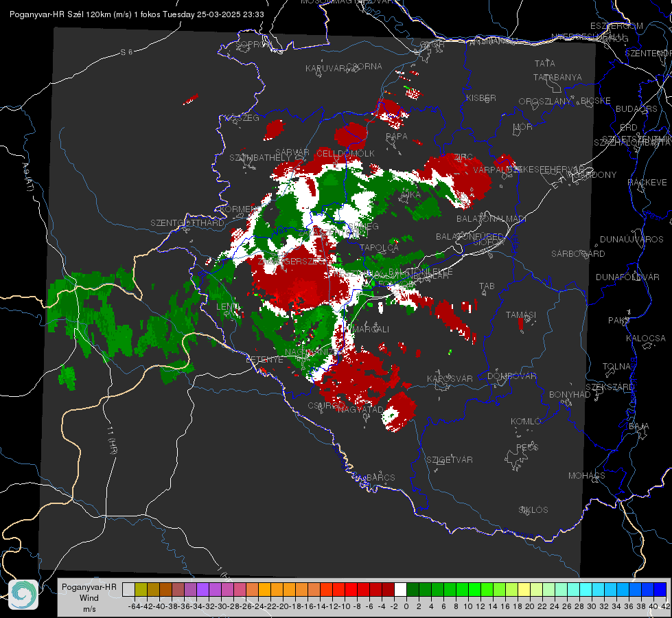Pick the red swatch between -10 and -8
This screenshot has width=672, height=618.
[x=351, y=589]
